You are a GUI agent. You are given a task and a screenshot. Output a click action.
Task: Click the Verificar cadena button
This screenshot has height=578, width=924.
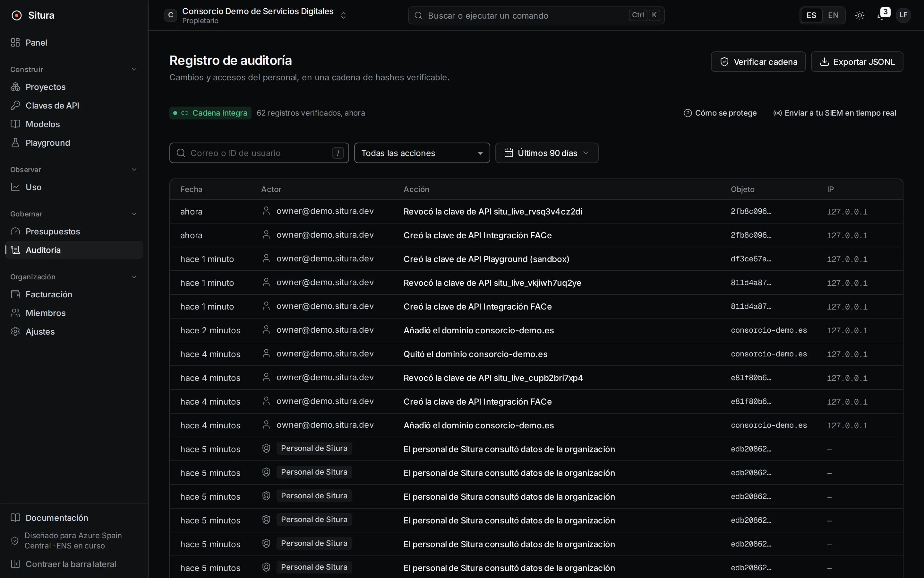click(758, 62)
